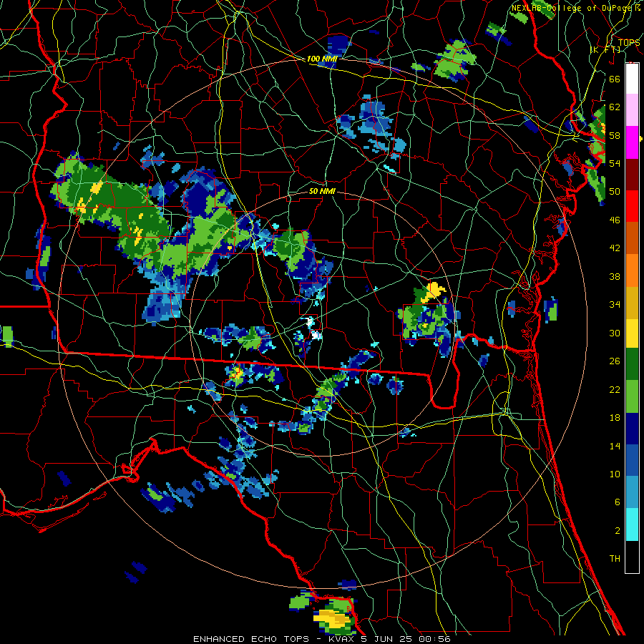
Task: Click the light green legend swatch
Action: coord(632,396)
